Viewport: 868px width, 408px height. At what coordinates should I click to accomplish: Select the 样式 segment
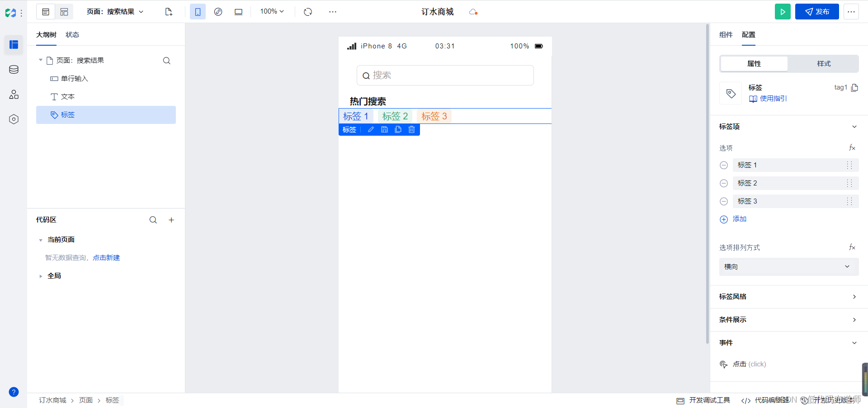(824, 64)
